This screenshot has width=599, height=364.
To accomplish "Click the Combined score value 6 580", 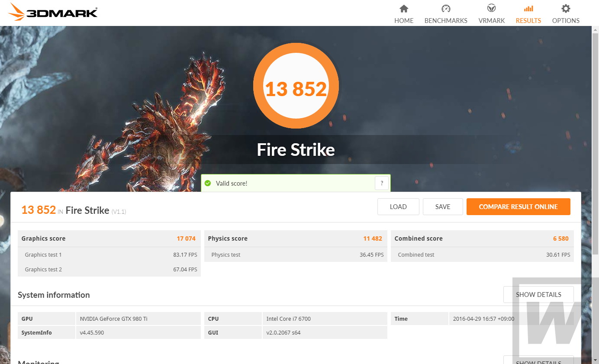I will coord(561,238).
